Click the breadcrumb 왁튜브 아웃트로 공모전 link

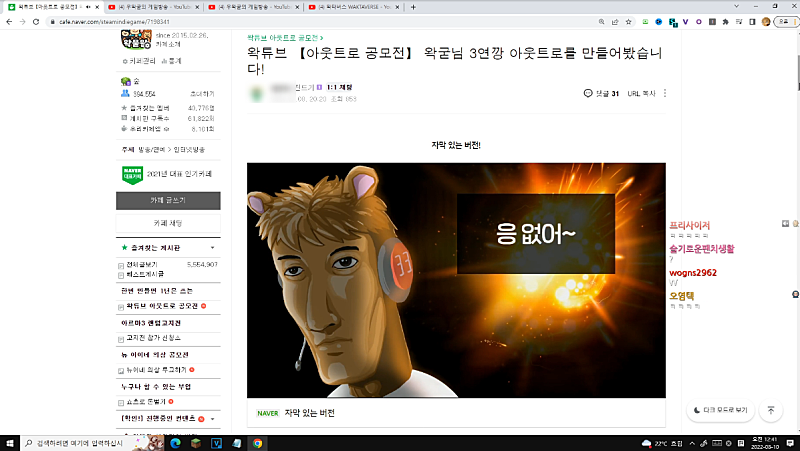click(x=285, y=38)
